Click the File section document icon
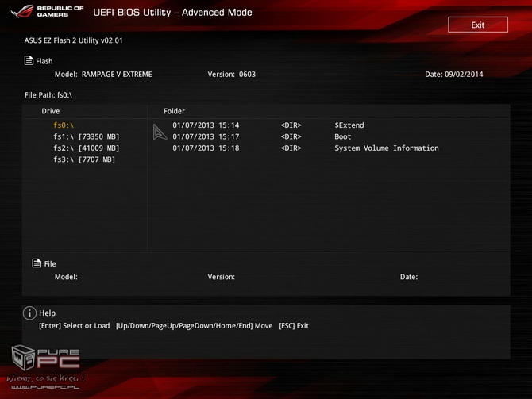Image resolution: width=532 pixels, height=399 pixels. (x=37, y=263)
